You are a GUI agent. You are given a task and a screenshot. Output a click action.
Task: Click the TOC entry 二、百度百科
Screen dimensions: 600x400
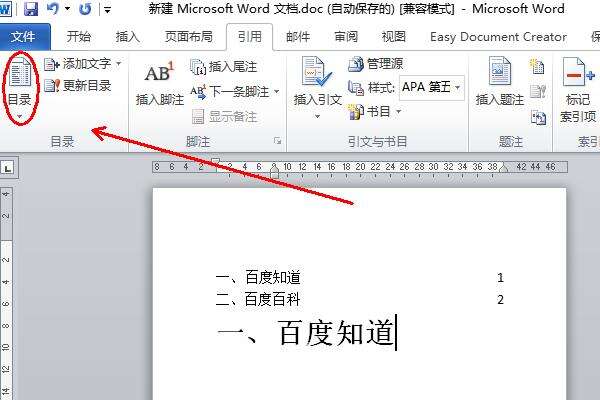coord(258,299)
